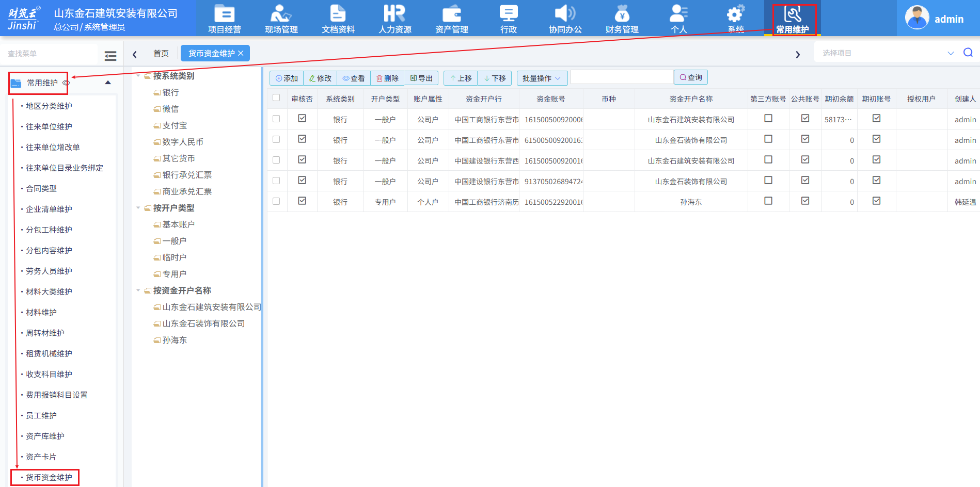The image size is (980, 487).
Task: Toggle the sidebar menu collapse icon
Action: pos(110,56)
